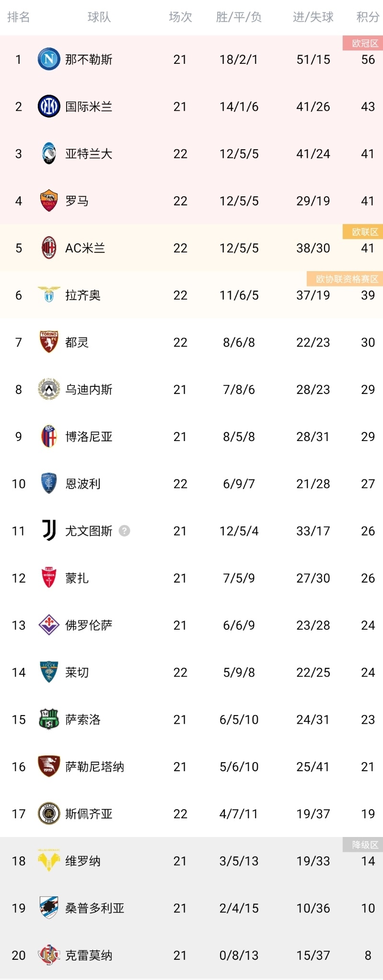Open the question mark help next to 尤文图斯

[x=125, y=531]
